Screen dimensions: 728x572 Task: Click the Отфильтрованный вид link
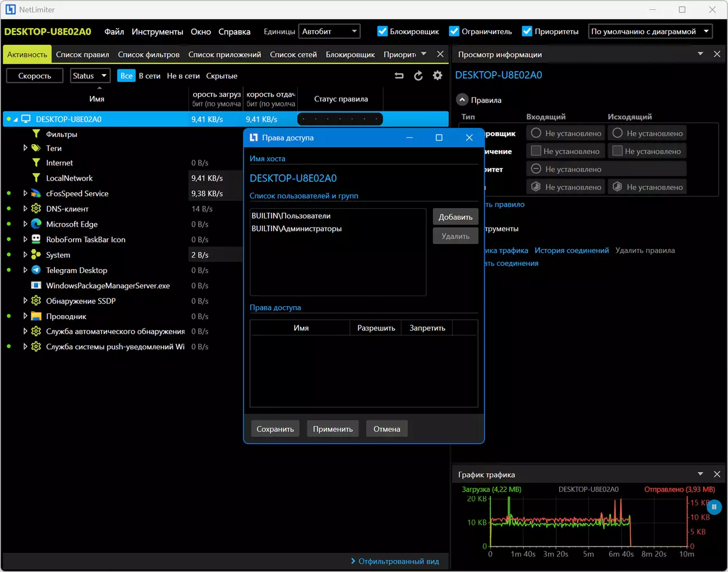[399, 561]
